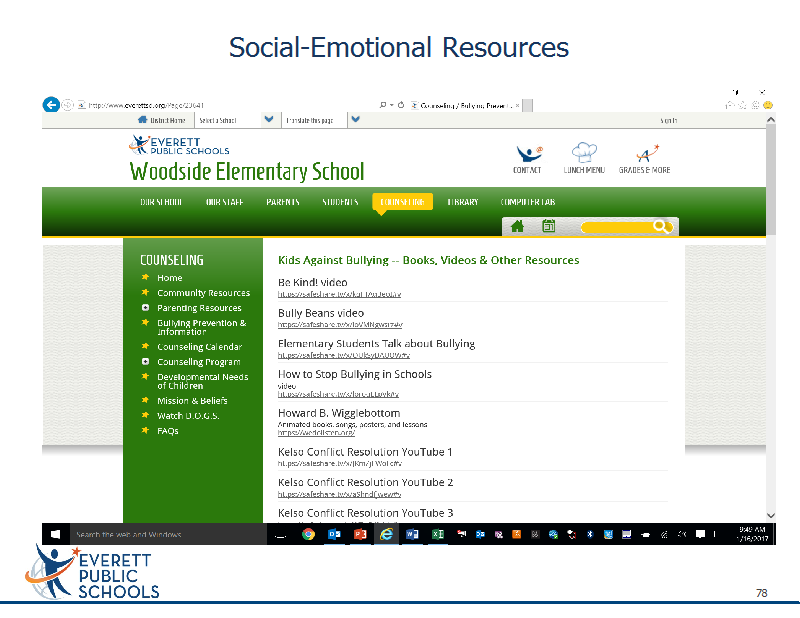Click the Bluetooth icon in system tray
This screenshot has width=800, height=618.
(x=590, y=534)
